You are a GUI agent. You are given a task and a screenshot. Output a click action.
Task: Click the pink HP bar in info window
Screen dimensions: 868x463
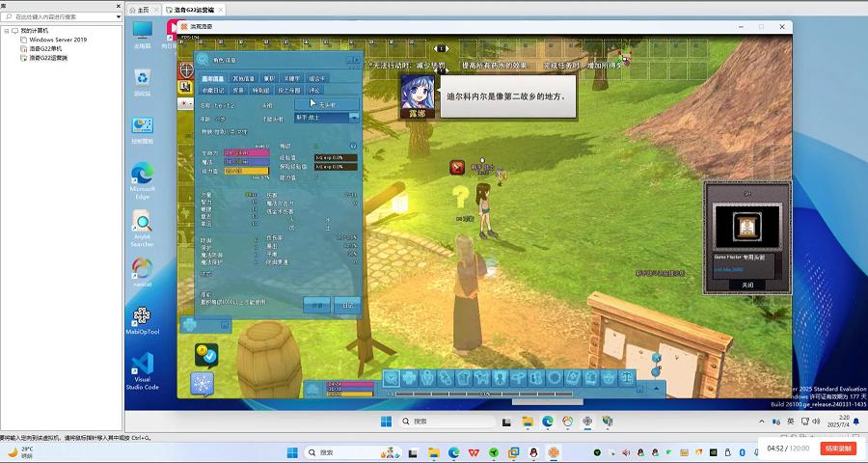click(246, 152)
